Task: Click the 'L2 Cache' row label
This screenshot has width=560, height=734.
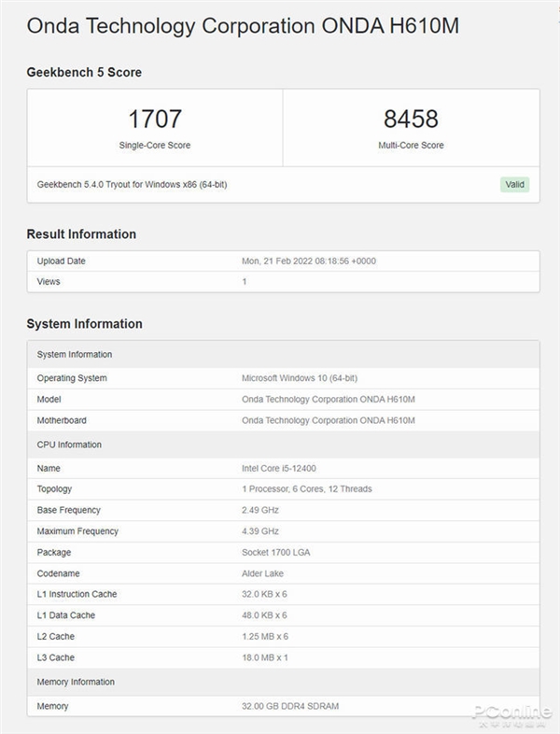Action: tap(56, 637)
